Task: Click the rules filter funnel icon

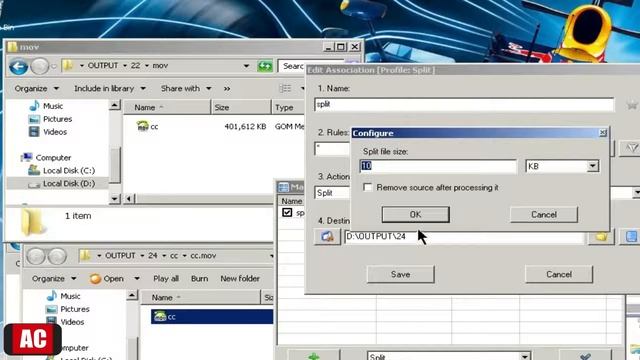Action: click(631, 148)
